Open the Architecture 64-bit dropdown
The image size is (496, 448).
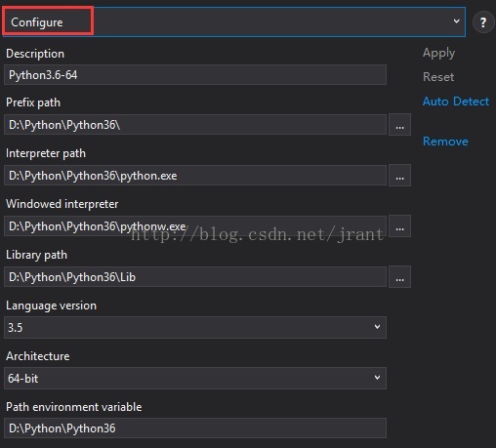[195, 378]
